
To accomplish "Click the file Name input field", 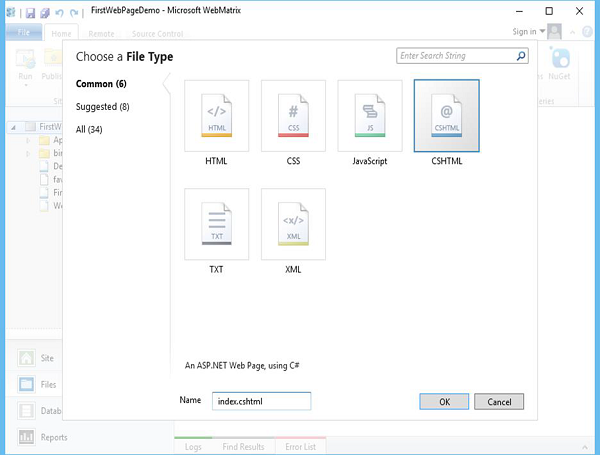I will click(262, 401).
